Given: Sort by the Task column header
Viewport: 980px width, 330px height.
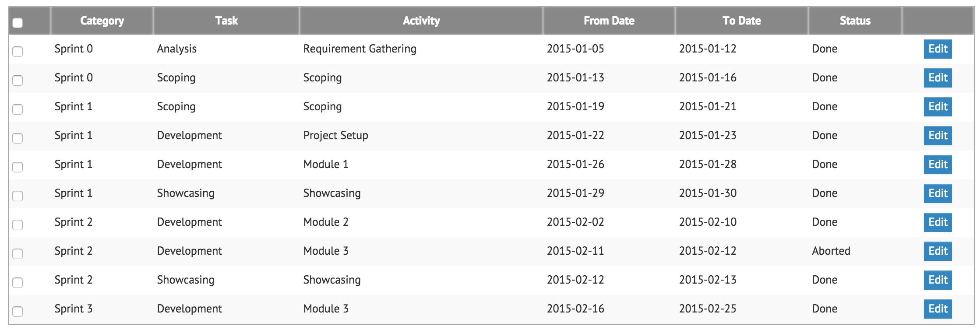Looking at the screenshot, I should [226, 21].
